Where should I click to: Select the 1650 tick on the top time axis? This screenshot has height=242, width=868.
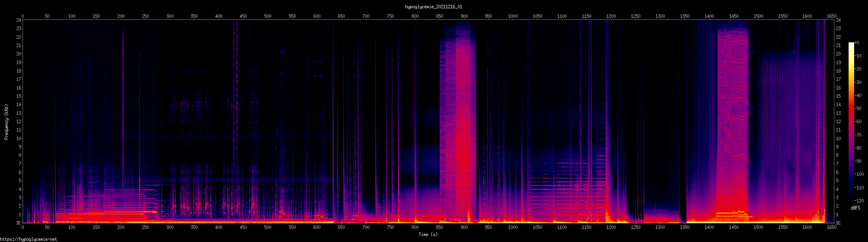[x=832, y=16]
